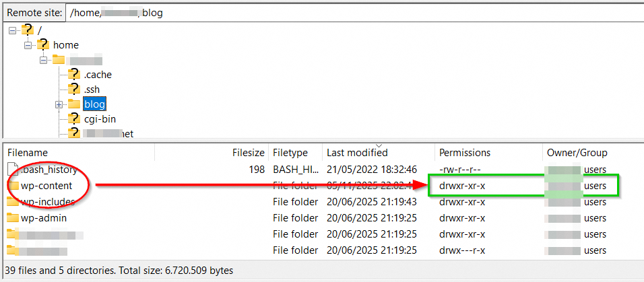Sort by Owner/Group column header

pyautogui.click(x=577, y=153)
